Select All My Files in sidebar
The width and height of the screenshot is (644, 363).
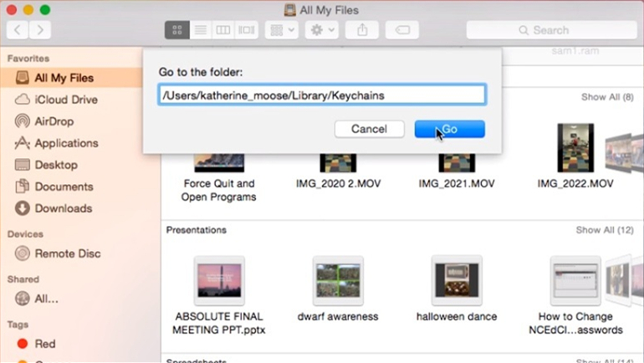pos(71,78)
